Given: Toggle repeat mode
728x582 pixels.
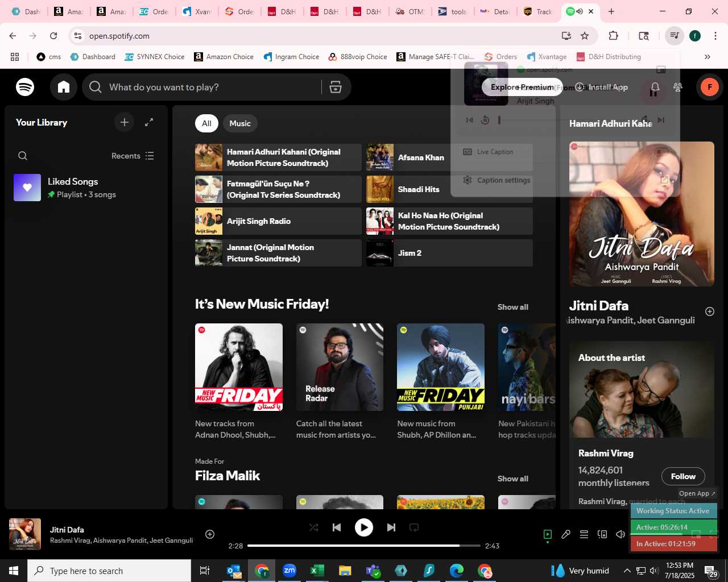Looking at the screenshot, I should (x=414, y=527).
